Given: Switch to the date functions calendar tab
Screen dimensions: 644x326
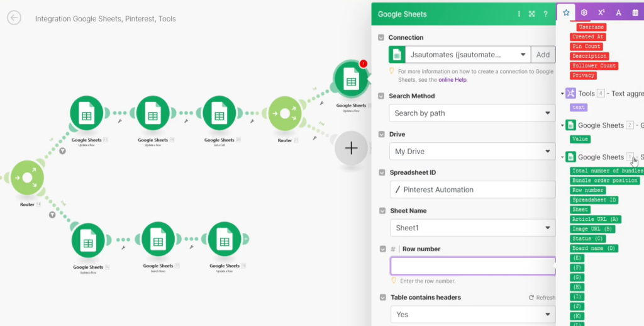Looking at the screenshot, I should (x=635, y=13).
